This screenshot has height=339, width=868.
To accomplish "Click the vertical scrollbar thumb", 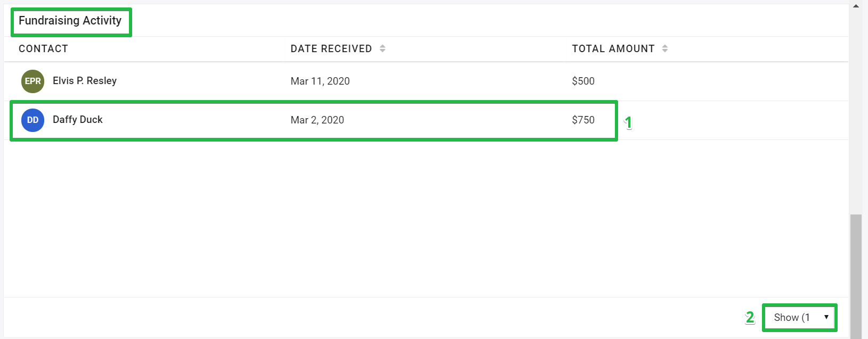I will click(x=856, y=276).
